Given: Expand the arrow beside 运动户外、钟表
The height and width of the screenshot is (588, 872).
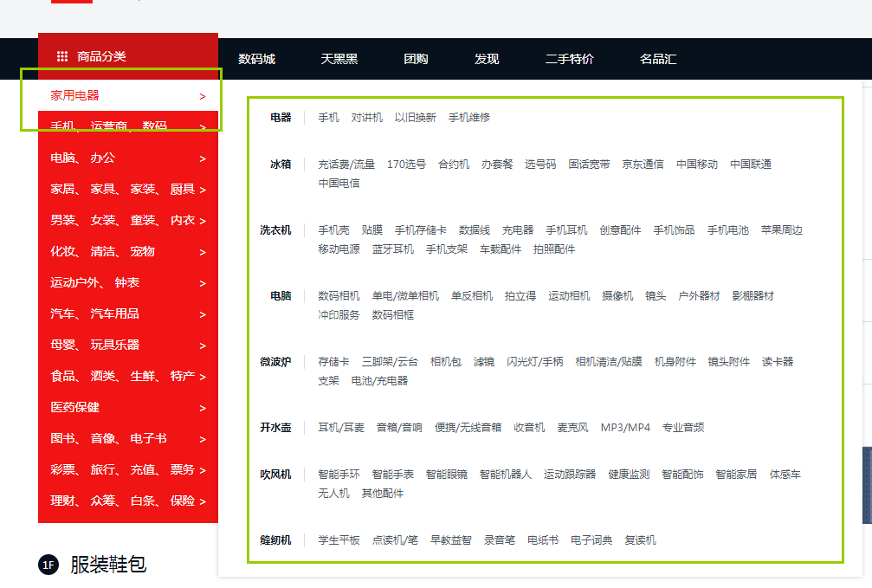Looking at the screenshot, I should [203, 284].
